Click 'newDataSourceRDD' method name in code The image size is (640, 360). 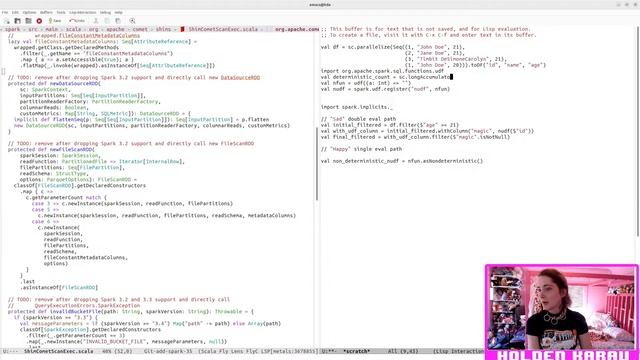[x=74, y=83]
